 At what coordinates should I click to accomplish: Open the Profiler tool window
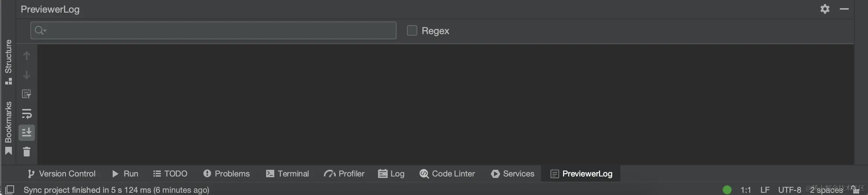point(344,173)
